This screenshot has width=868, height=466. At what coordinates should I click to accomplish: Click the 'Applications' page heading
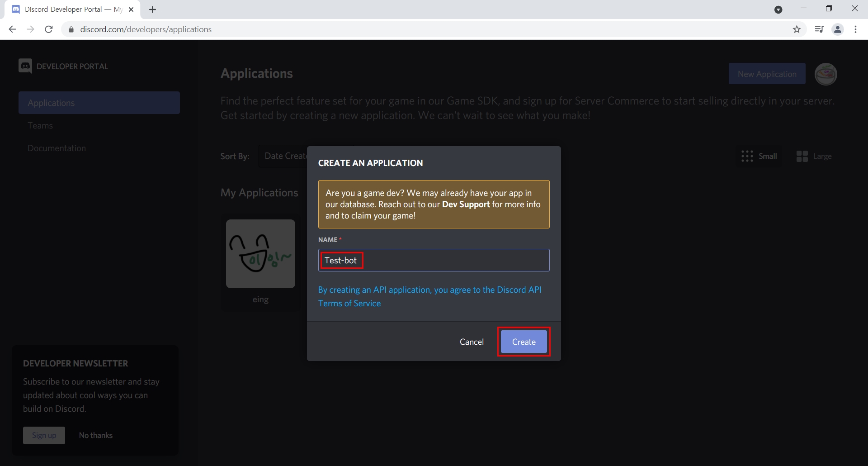[257, 73]
